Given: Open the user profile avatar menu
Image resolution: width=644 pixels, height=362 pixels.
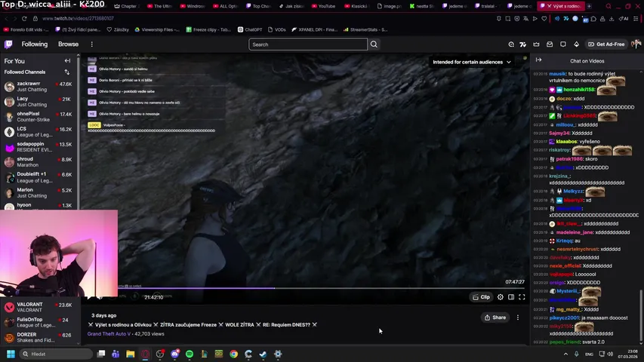Looking at the screenshot, I should click(x=636, y=44).
